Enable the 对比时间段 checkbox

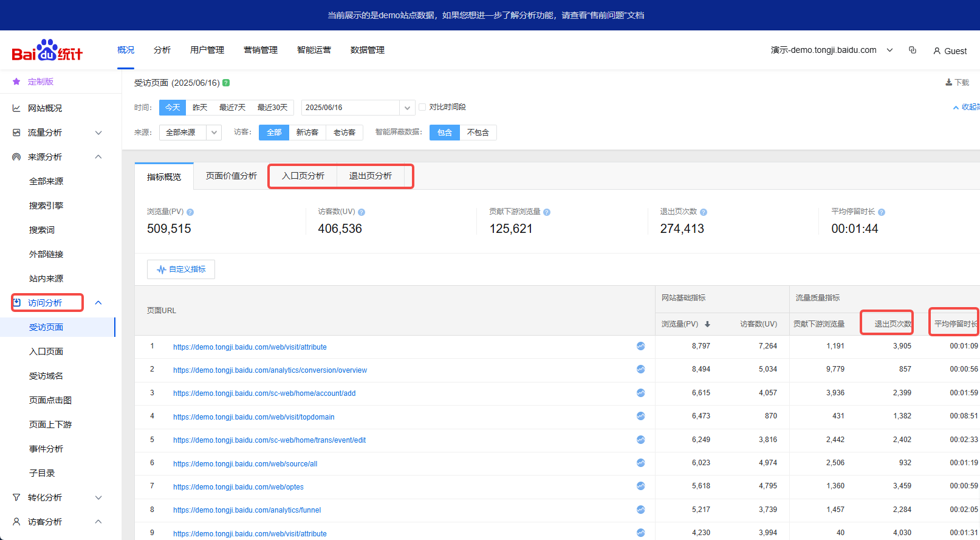click(422, 107)
